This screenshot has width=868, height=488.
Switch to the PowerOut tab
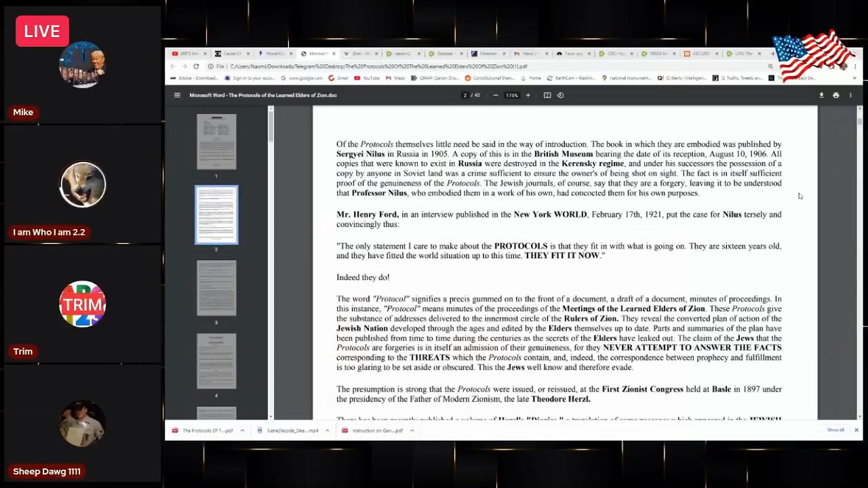tap(274, 54)
